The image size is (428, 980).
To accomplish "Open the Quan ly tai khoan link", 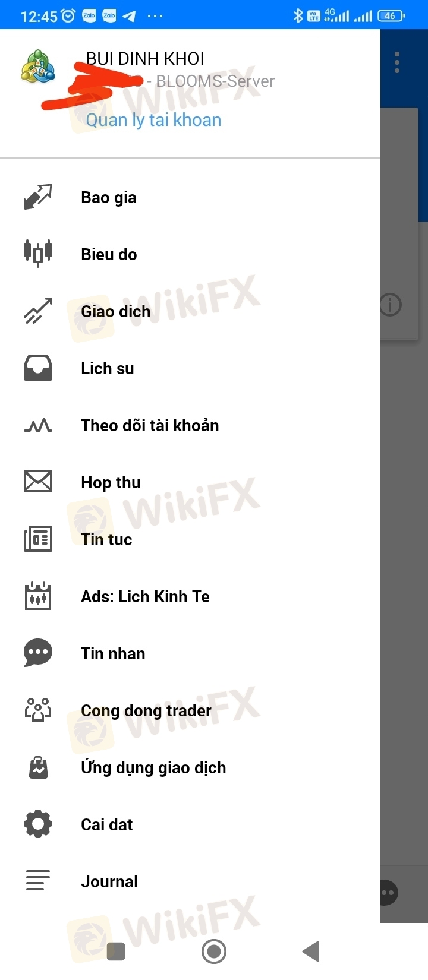I will pyautogui.click(x=153, y=120).
